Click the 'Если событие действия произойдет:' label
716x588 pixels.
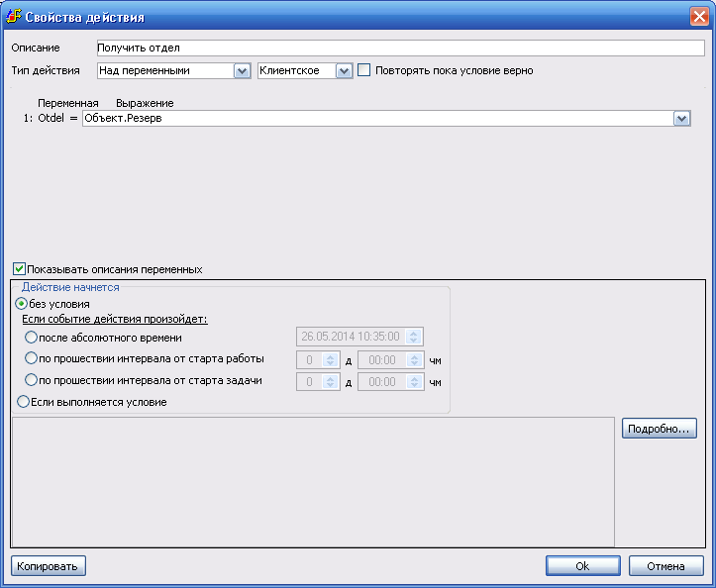tap(115, 319)
